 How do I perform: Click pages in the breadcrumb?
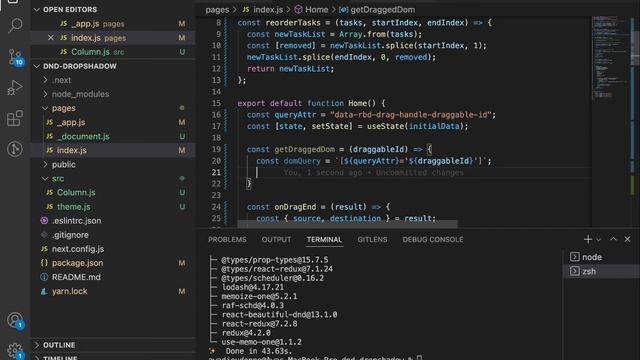click(x=217, y=9)
